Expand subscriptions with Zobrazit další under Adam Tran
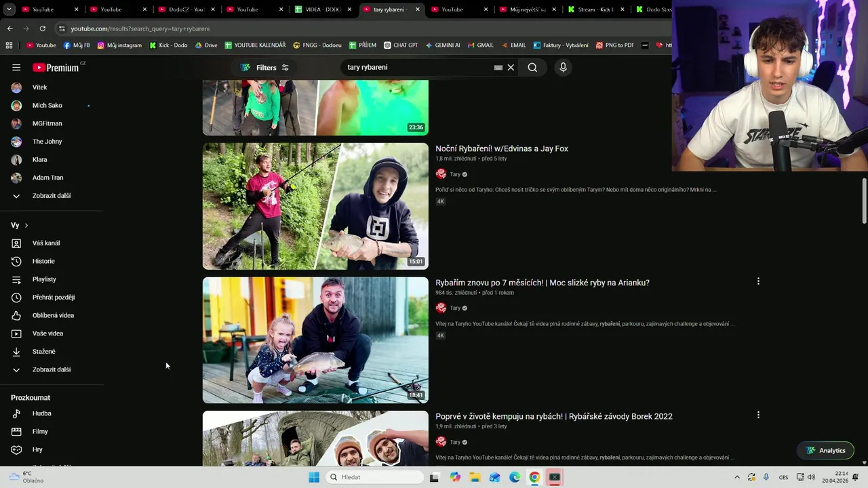Image resolution: width=868 pixels, height=488 pixels. [52, 196]
